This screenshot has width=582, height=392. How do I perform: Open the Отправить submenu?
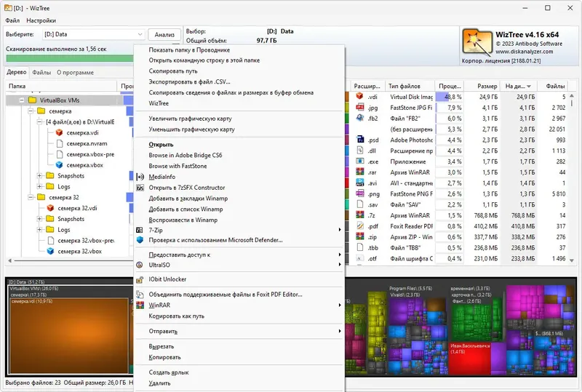[239, 331]
